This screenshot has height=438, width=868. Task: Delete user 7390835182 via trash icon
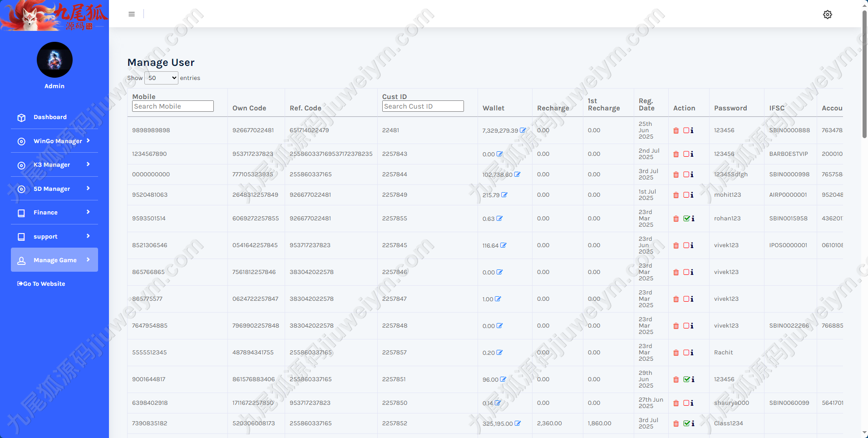[x=676, y=423]
